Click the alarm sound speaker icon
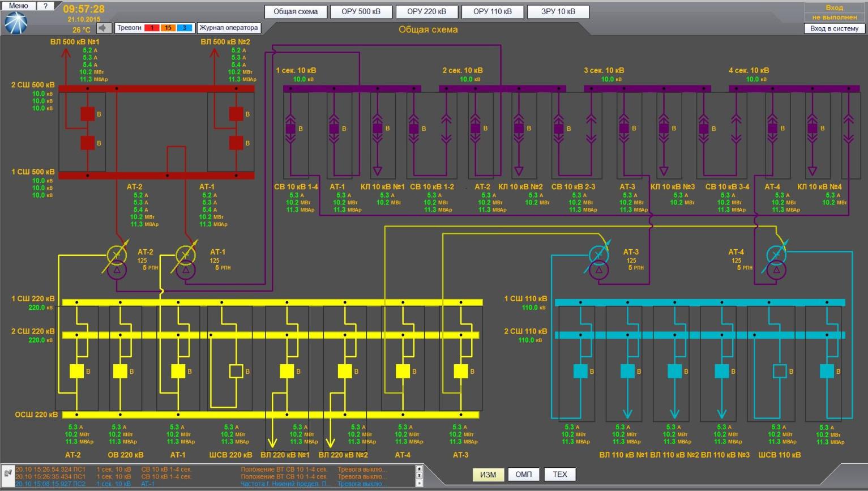 pyautogui.click(x=104, y=28)
